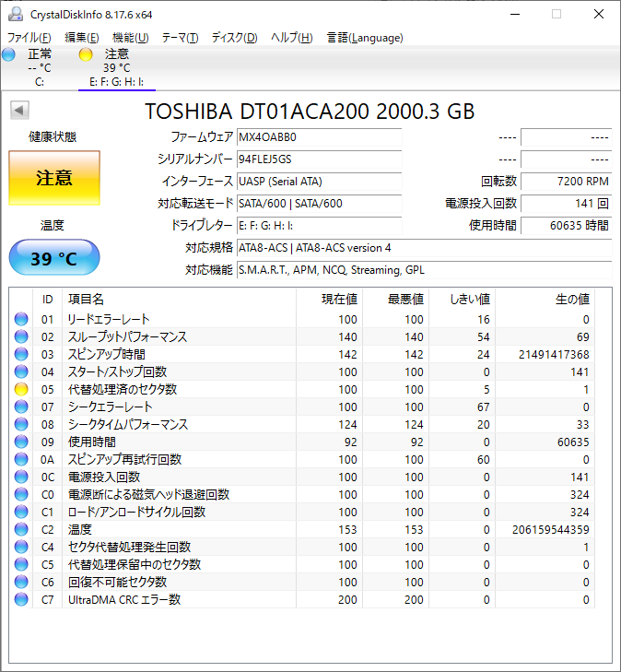Click the features field S.M.A.R.T., APM, NCQ
Screen dimensions: 621x672
point(425,270)
